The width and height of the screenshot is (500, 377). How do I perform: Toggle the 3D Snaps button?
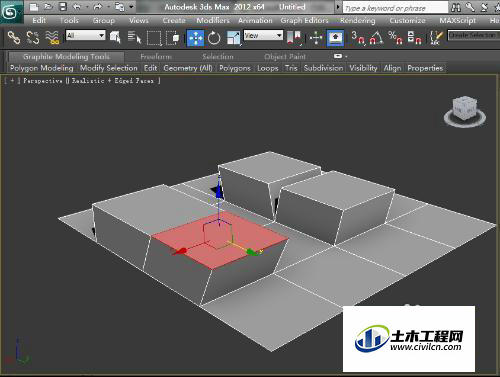tap(358, 38)
